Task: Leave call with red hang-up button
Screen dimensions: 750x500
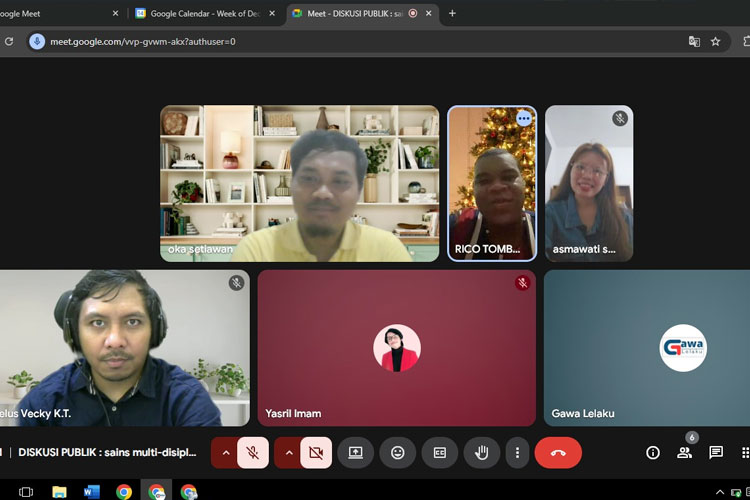Action: (558, 453)
